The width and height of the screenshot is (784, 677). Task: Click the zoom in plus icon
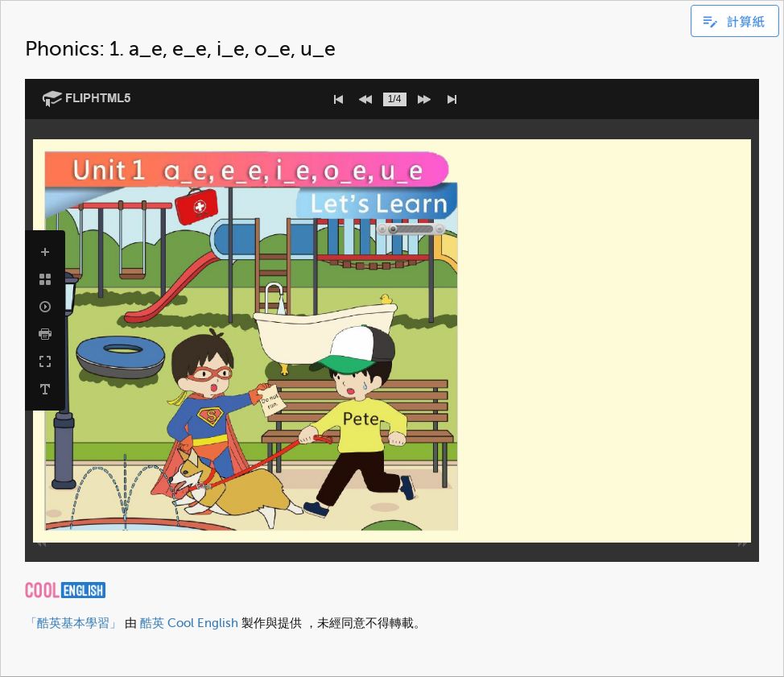pyautogui.click(x=45, y=252)
